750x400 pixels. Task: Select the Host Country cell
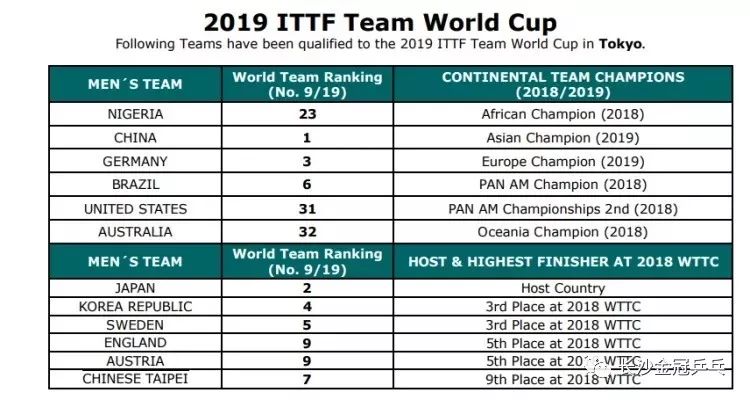[563, 288]
